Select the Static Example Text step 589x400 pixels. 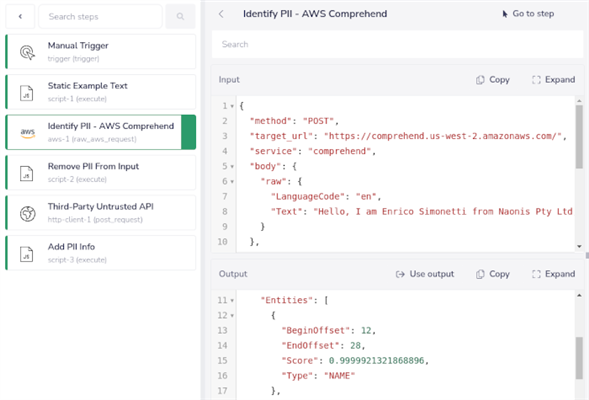click(x=101, y=92)
